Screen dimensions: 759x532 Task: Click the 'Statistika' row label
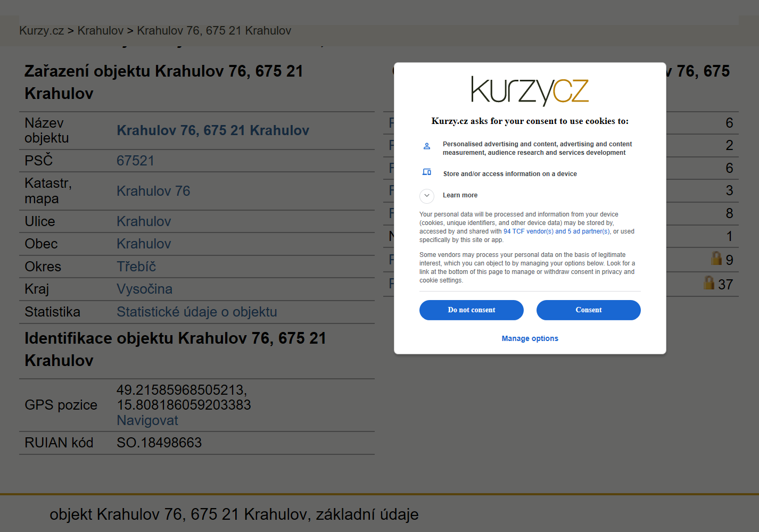(x=52, y=312)
